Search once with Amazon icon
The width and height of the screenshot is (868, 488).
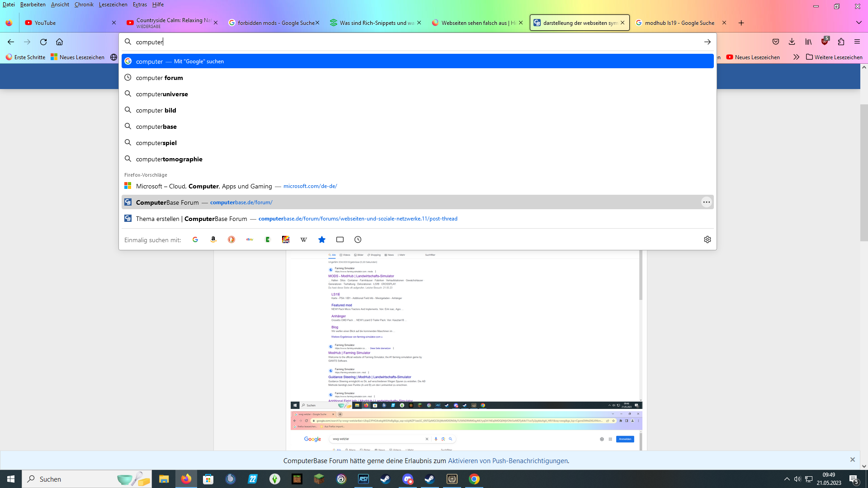pyautogui.click(x=213, y=239)
